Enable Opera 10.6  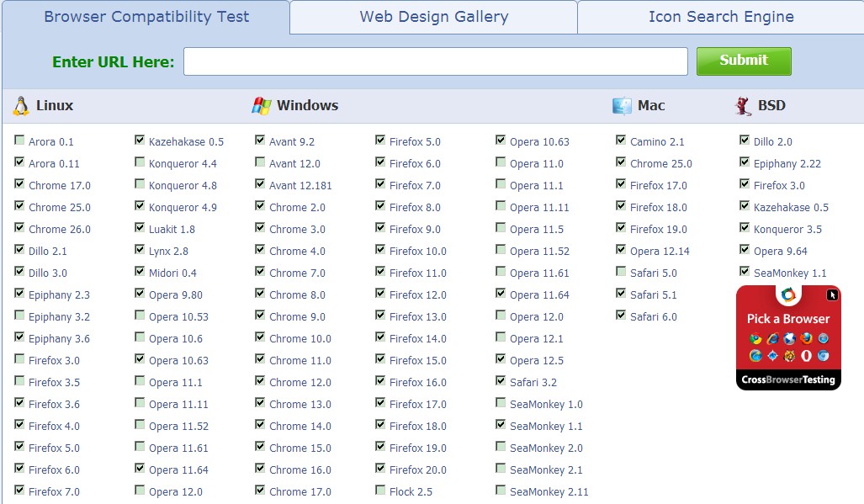pyautogui.click(x=140, y=337)
